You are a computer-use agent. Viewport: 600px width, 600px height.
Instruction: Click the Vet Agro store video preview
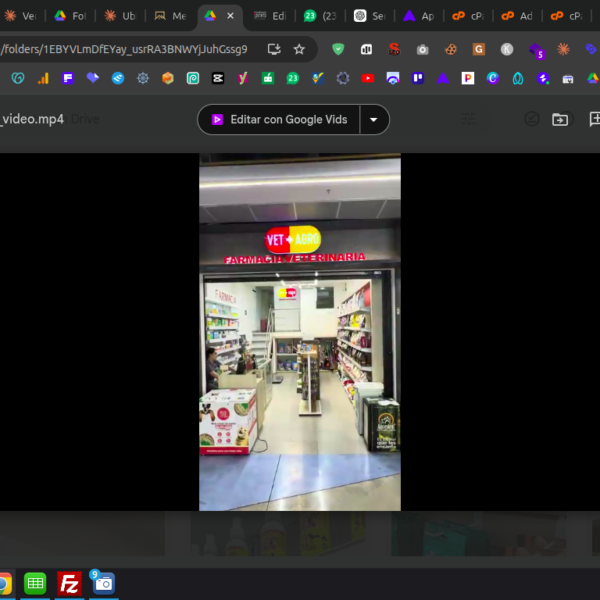(299, 332)
